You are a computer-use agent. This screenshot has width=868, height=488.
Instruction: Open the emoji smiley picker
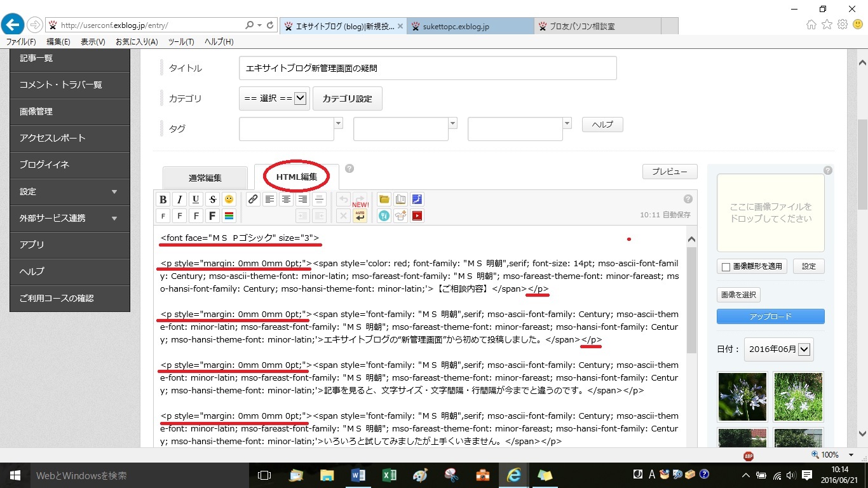(x=229, y=200)
